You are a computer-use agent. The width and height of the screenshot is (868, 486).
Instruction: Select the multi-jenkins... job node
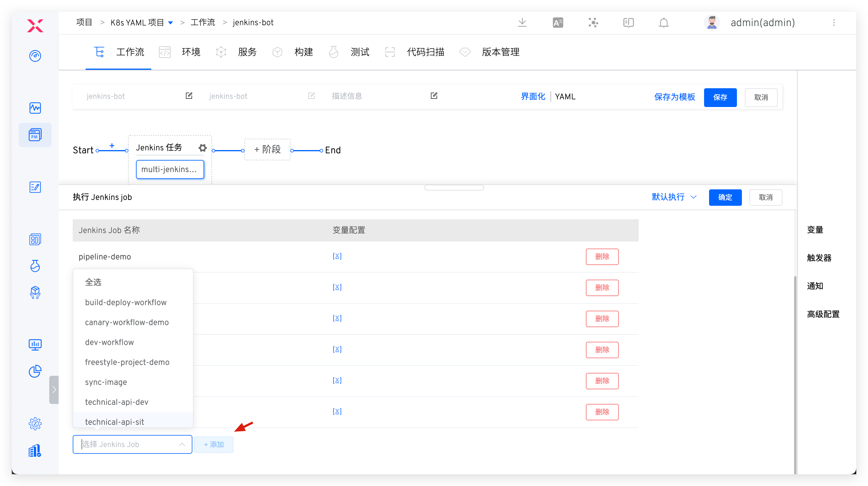pos(169,169)
